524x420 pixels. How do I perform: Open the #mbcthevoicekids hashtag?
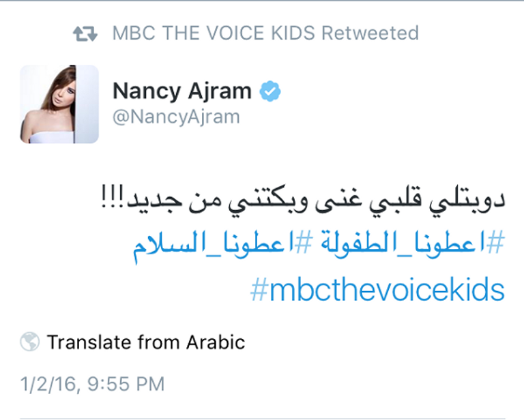[x=377, y=290]
